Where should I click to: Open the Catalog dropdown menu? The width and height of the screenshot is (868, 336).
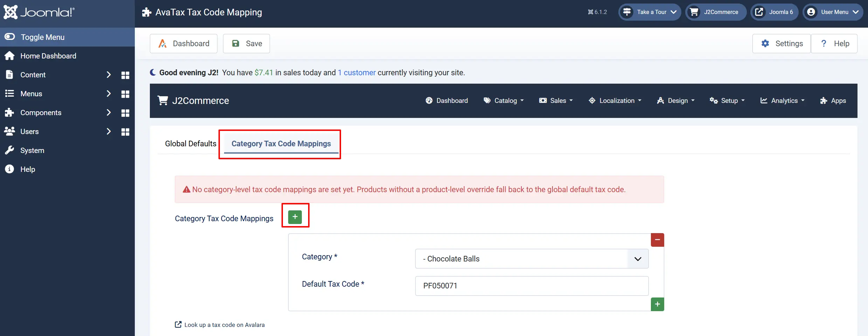click(504, 100)
